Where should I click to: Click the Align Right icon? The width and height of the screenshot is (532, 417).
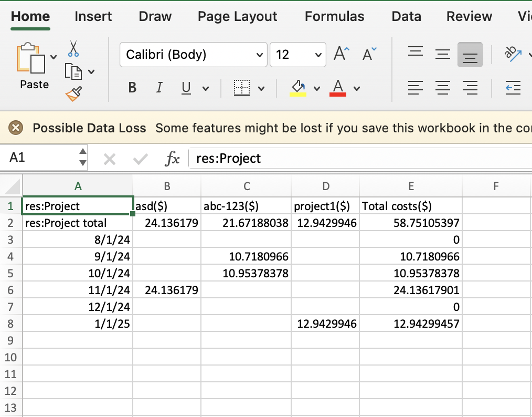pos(470,88)
